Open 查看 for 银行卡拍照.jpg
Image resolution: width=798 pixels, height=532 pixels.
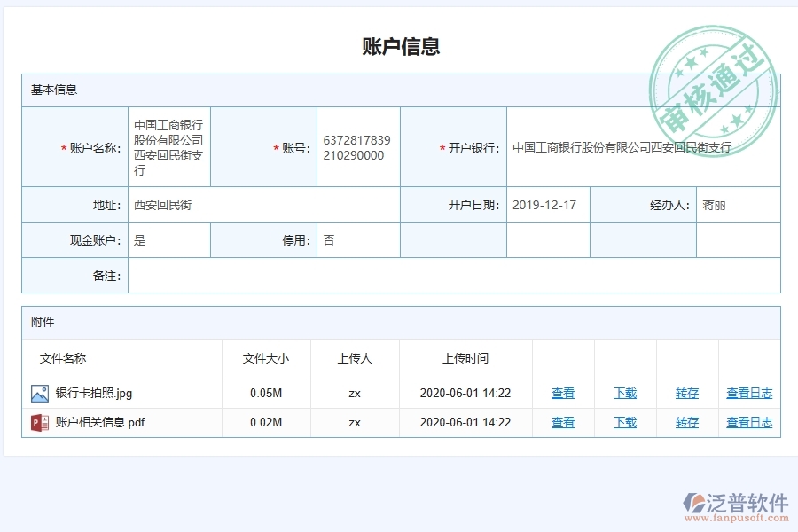[x=563, y=393]
